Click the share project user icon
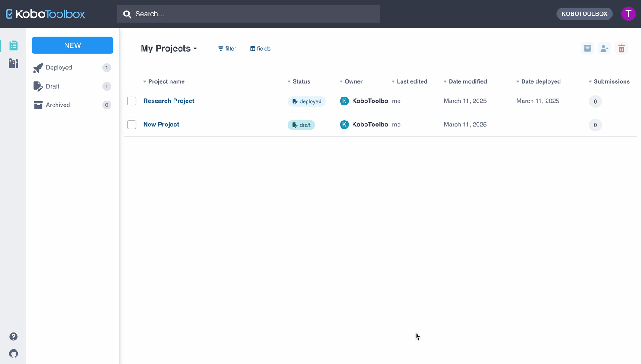Viewport: 641px width, 364px height. click(604, 49)
